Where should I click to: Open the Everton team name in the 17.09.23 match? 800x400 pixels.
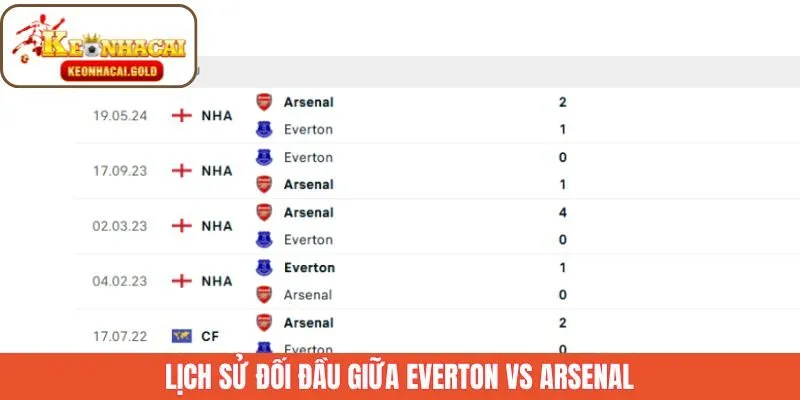point(308,157)
